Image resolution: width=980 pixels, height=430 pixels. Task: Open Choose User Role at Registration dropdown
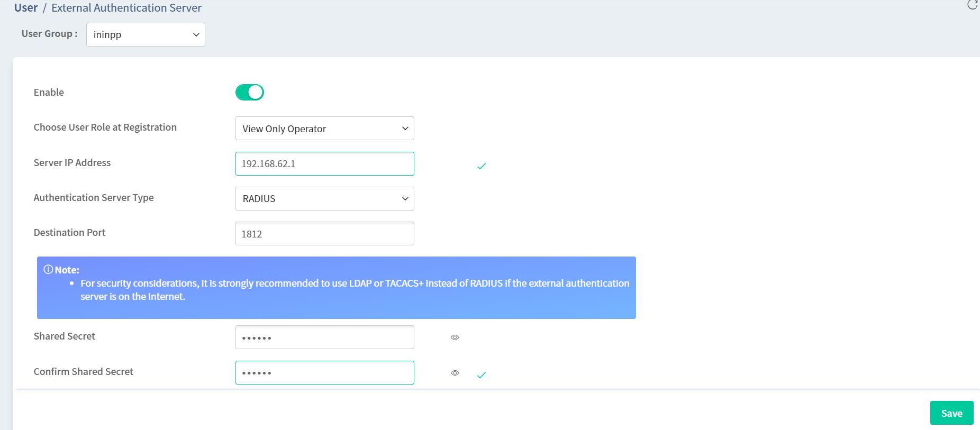pos(325,129)
